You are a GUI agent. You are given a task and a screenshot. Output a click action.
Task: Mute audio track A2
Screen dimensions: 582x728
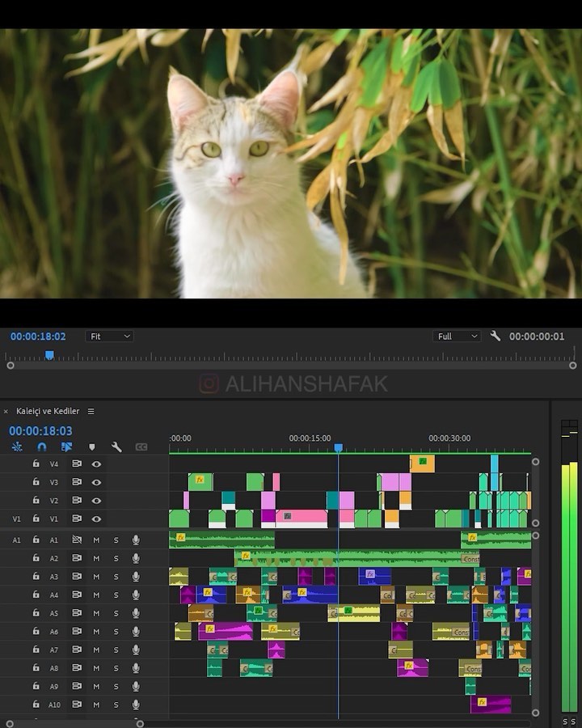coord(96,558)
